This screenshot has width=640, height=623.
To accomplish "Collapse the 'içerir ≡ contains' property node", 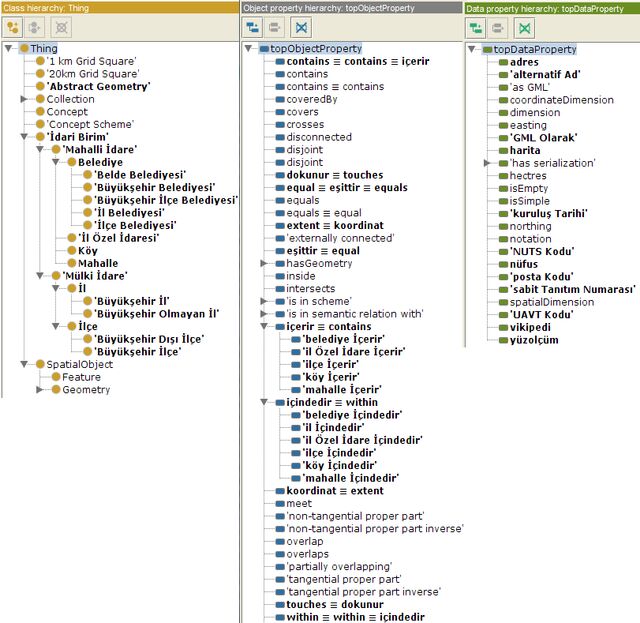I will coord(264,326).
